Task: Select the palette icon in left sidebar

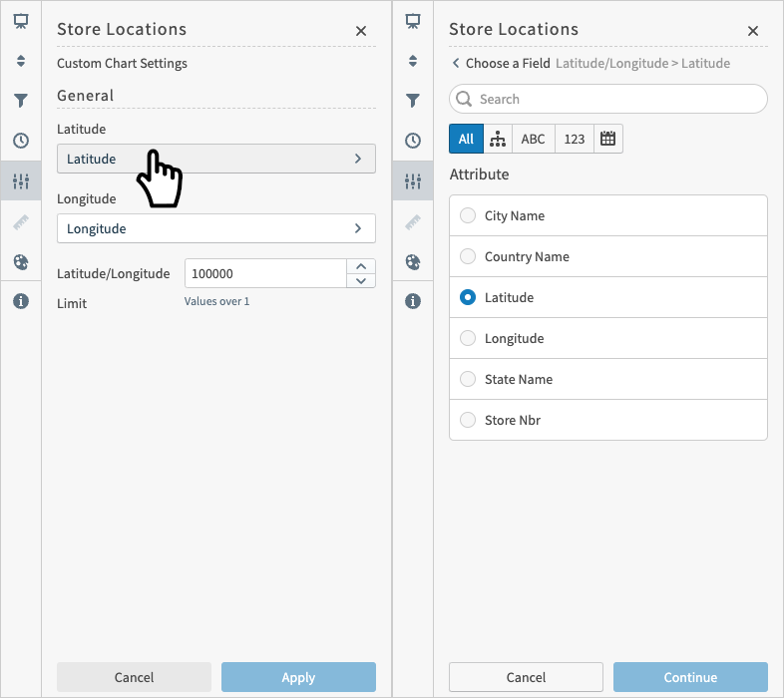Action: [x=21, y=262]
